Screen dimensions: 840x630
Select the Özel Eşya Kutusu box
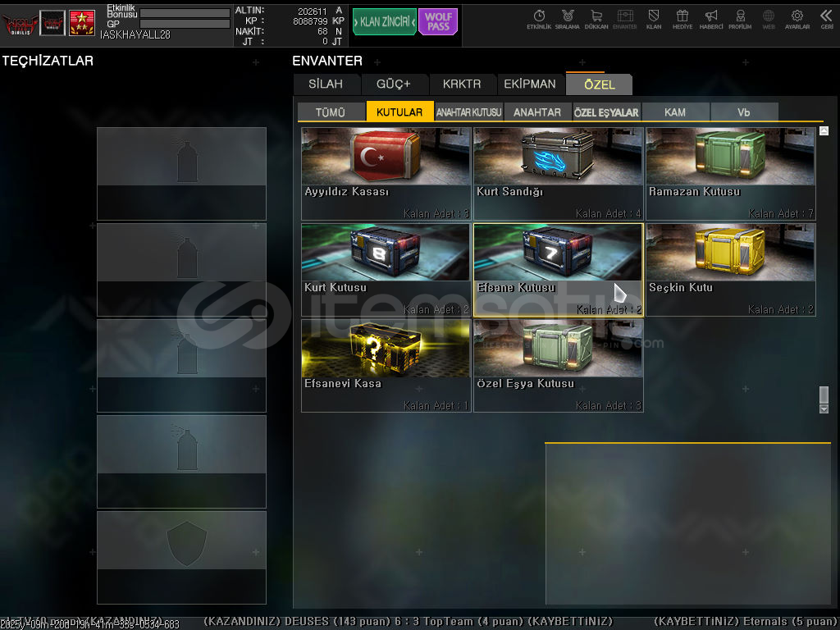click(x=558, y=365)
